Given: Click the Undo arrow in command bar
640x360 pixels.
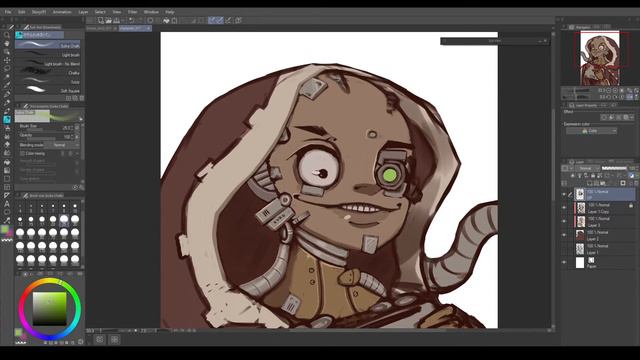Looking at the screenshot, I should (131, 20).
